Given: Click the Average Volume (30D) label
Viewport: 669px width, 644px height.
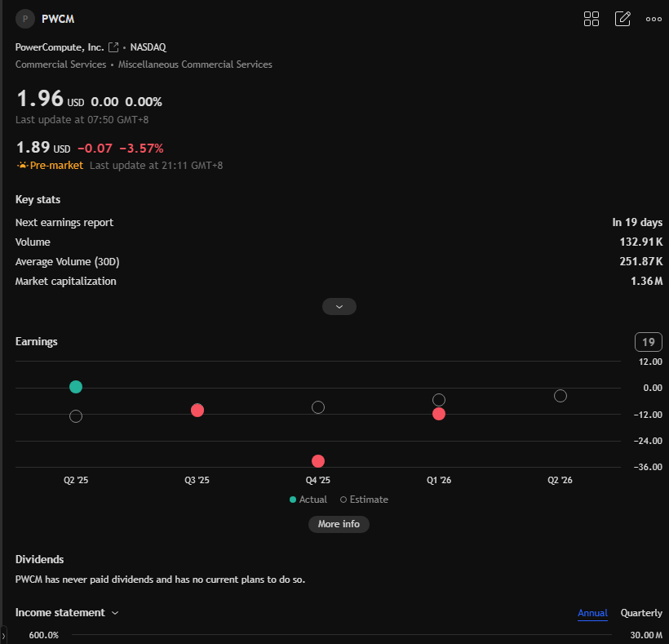Looking at the screenshot, I should click(x=68, y=262).
